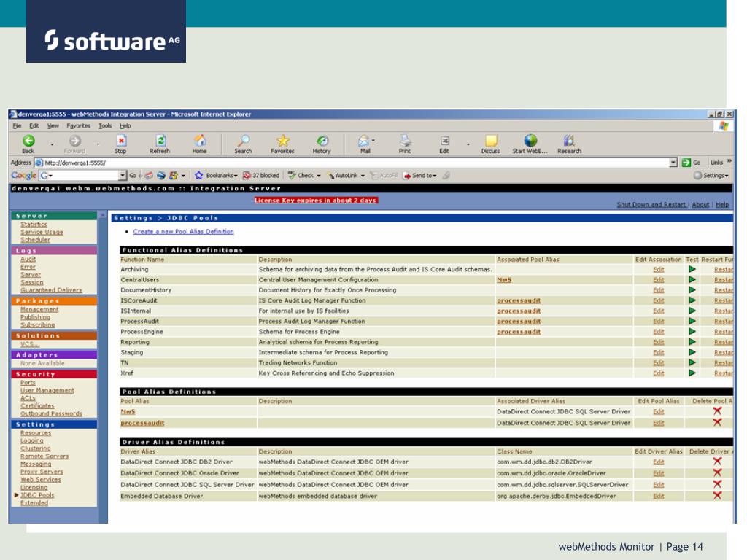This screenshot has width=747, height=560.
Task: Click the Edit toolbar icon
Action: point(444,141)
